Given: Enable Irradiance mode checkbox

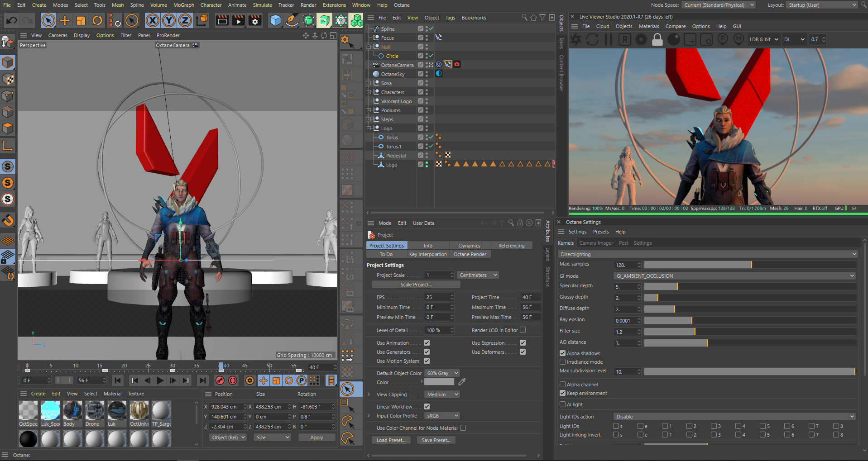Looking at the screenshot, I should point(563,362).
